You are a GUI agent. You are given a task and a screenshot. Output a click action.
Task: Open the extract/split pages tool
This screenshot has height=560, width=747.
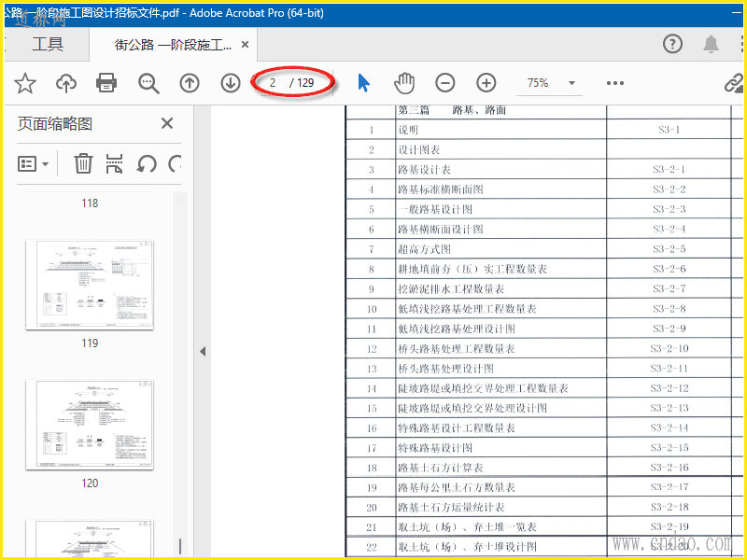point(114,163)
